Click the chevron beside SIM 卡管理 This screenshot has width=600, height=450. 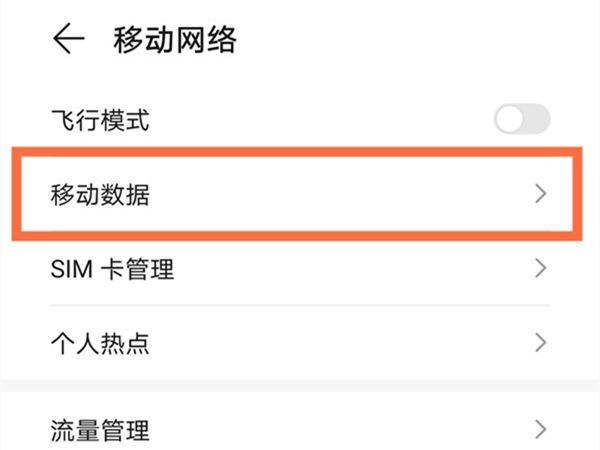540,268
